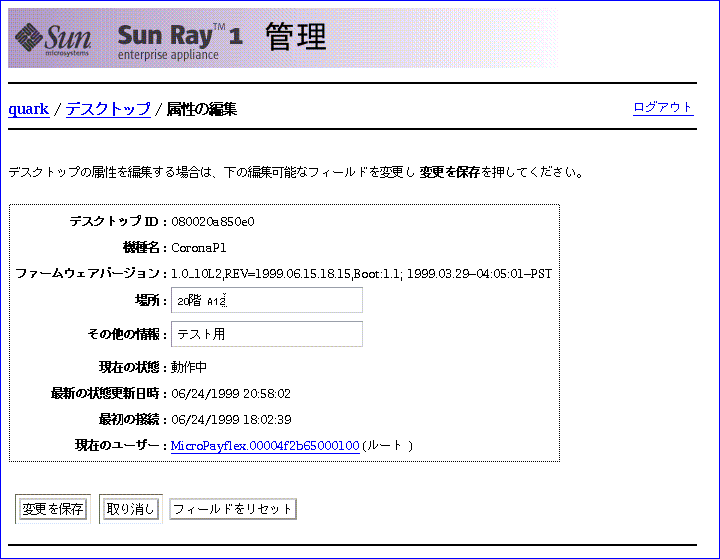Click the 最新の状態更新日時 label
Screen dimensions: 720x559
[108, 394]
